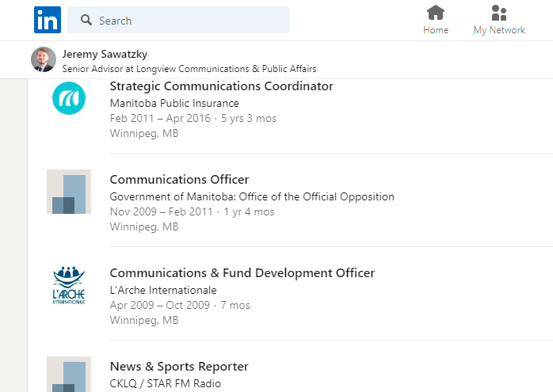Click Winnipeg, MB under Communications Officer
This screenshot has height=392, width=553.
[144, 227]
